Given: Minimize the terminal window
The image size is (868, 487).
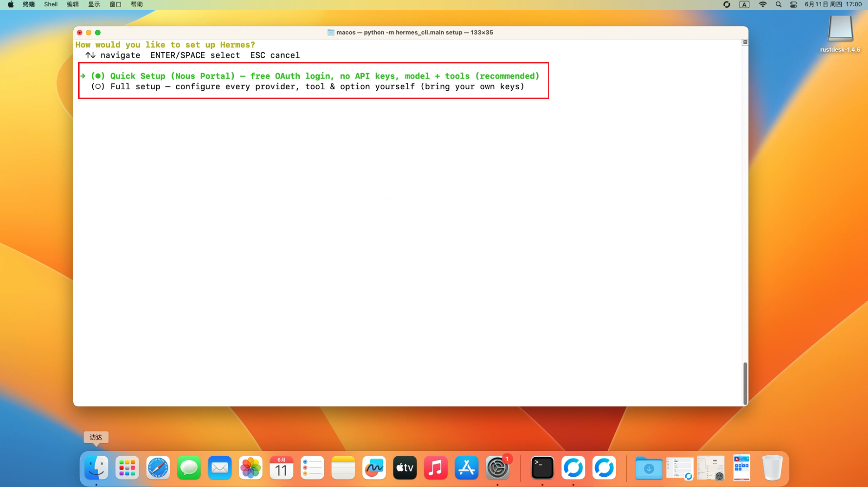Looking at the screenshot, I should (88, 33).
